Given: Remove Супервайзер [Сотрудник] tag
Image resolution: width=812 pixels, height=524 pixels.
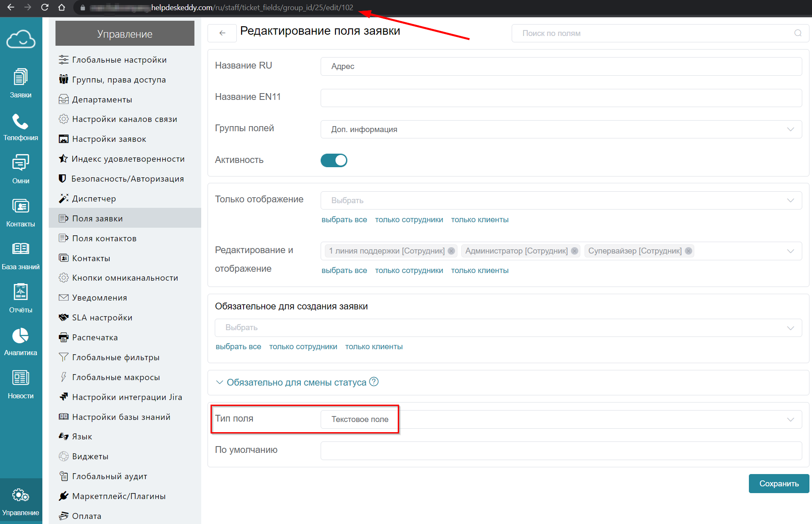Looking at the screenshot, I should coord(689,251).
